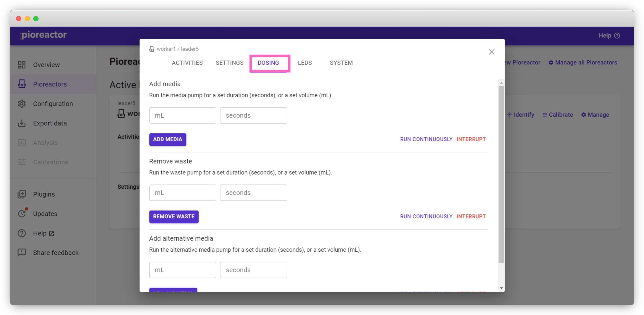Click the Overview sidebar icon
The width and height of the screenshot is (644, 315).
[x=23, y=64]
